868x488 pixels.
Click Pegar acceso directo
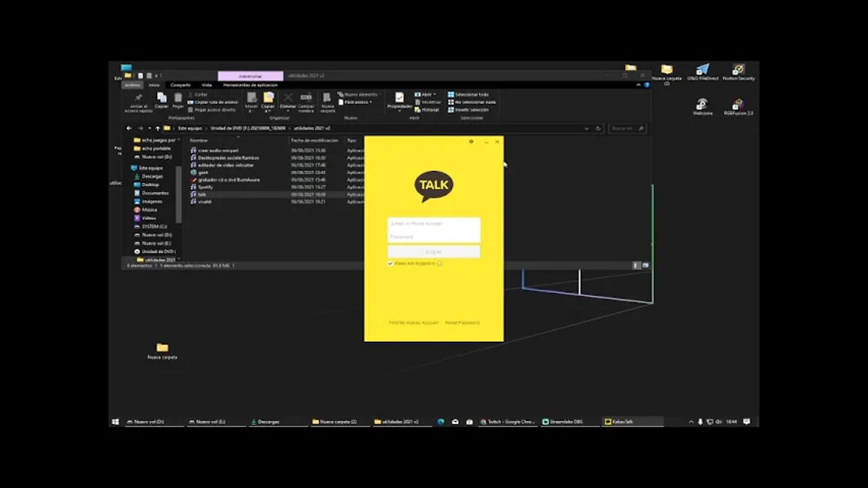[x=212, y=109]
